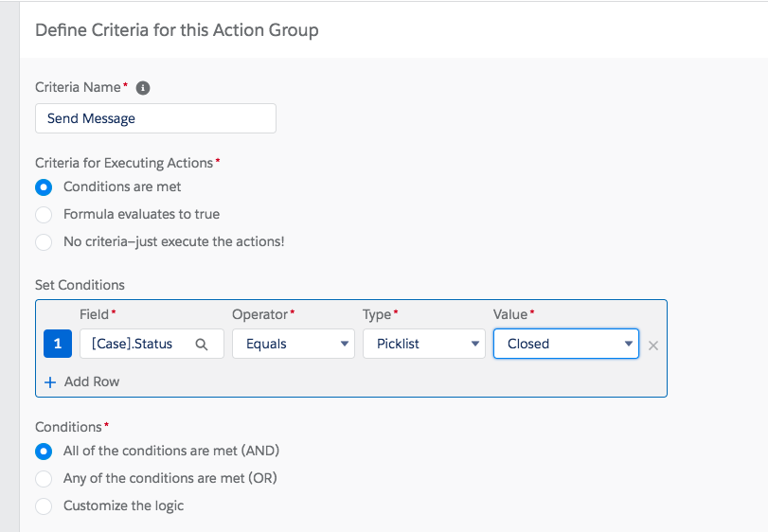Screen dimensions: 768x532
Task: Click the Operator column label
Action: 260,314
